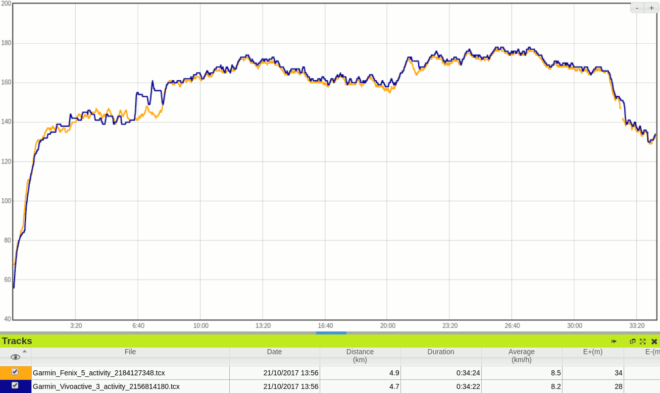This screenshot has height=393, width=660.
Task: Click the orange Fenix 5 color swatch
Action: pyautogui.click(x=16, y=373)
